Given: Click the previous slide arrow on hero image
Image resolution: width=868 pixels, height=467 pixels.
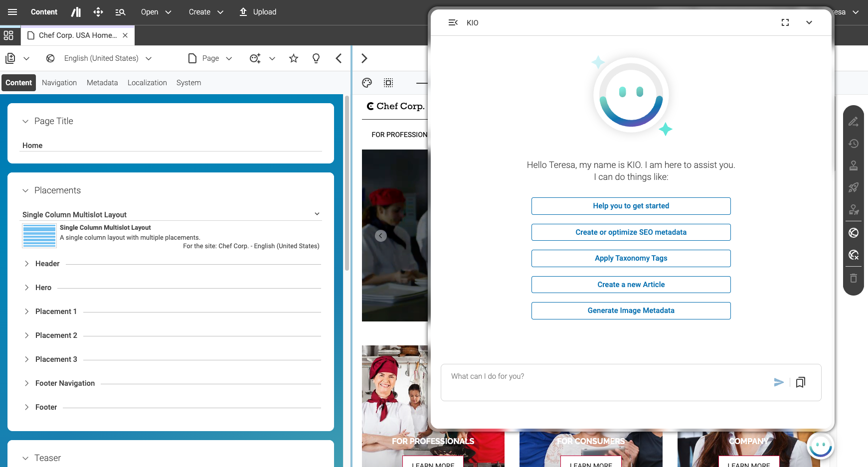Looking at the screenshot, I should 381,236.
